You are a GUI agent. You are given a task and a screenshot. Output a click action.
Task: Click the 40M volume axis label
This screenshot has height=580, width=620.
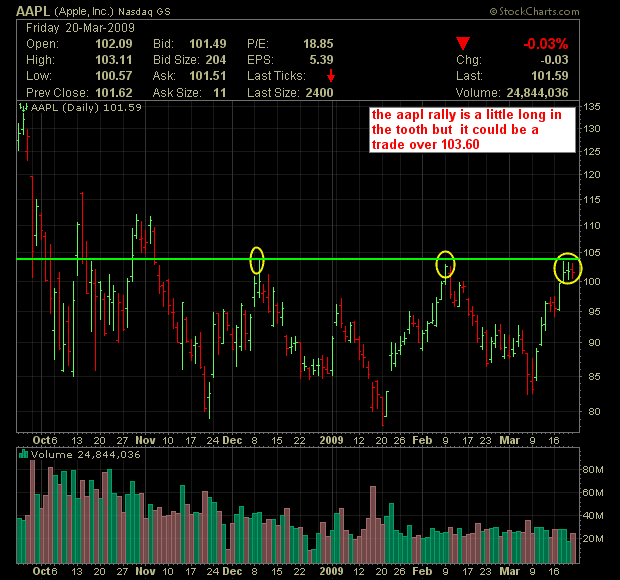point(593,516)
